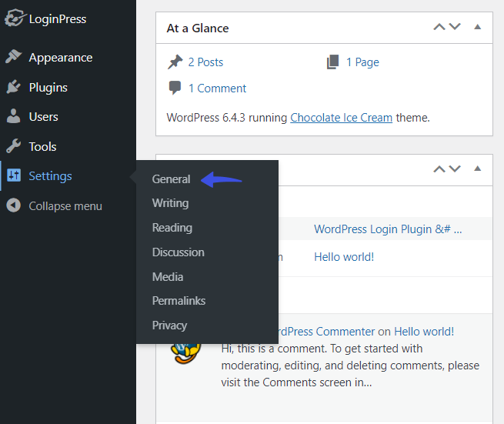504x424 pixels.
Task: Open LoginPress in the sidebar
Action: 58,19
